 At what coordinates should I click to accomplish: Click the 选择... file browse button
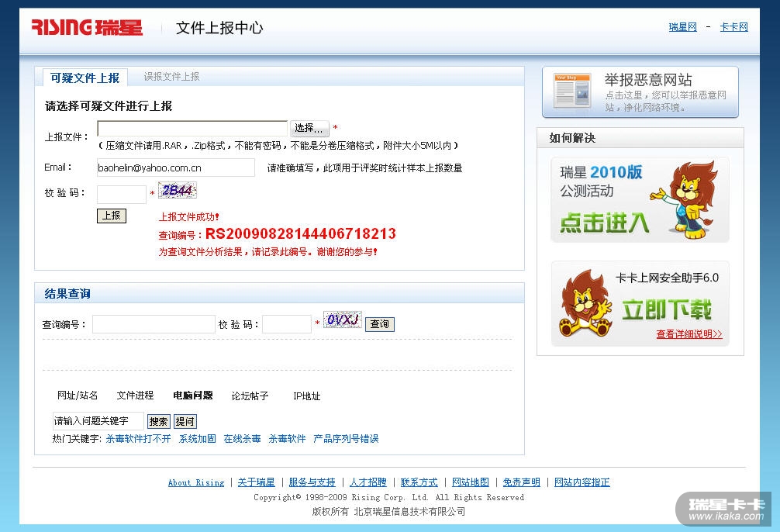(309, 129)
